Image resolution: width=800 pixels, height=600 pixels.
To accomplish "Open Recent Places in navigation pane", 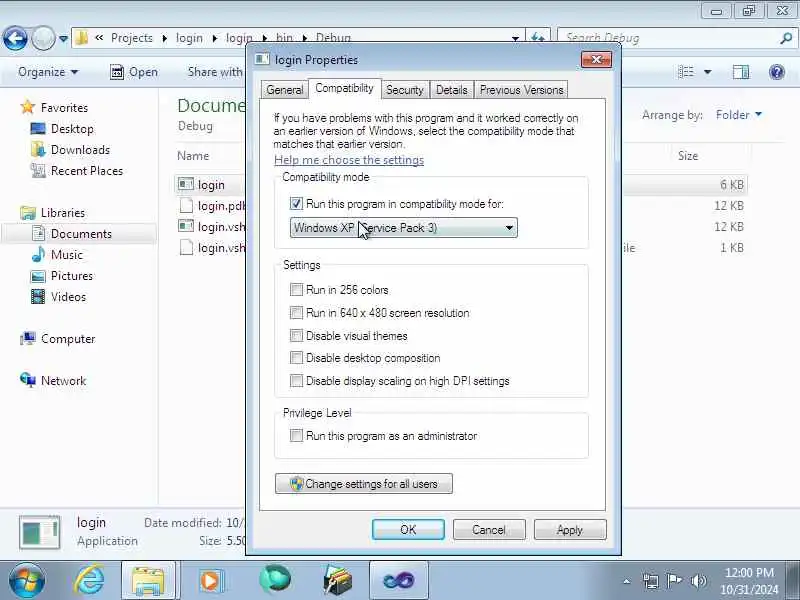I will tap(77, 170).
